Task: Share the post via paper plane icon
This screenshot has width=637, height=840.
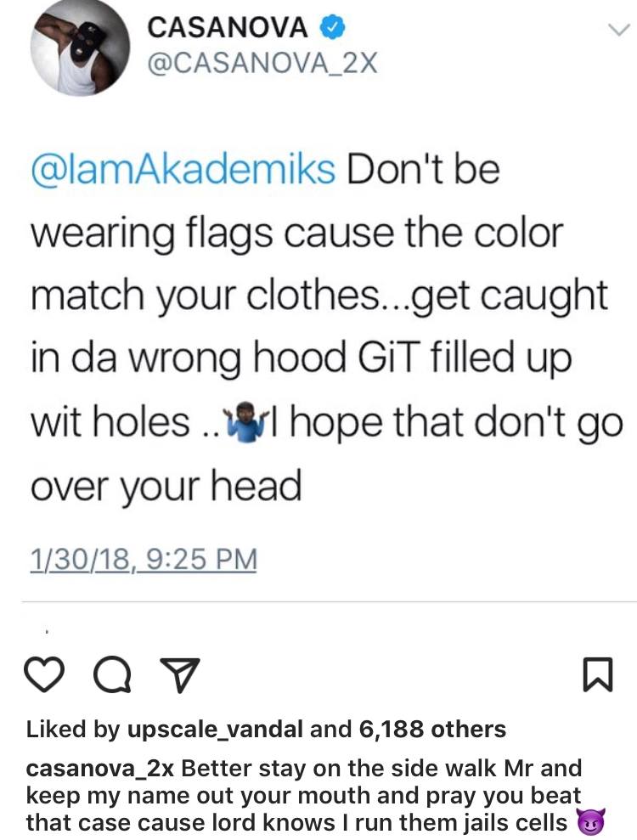Action: point(180,676)
